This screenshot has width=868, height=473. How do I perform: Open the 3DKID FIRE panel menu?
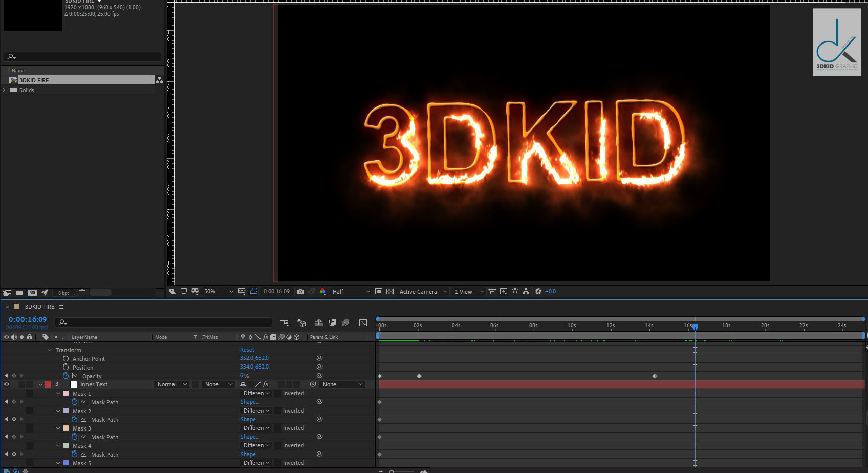pyautogui.click(x=61, y=307)
